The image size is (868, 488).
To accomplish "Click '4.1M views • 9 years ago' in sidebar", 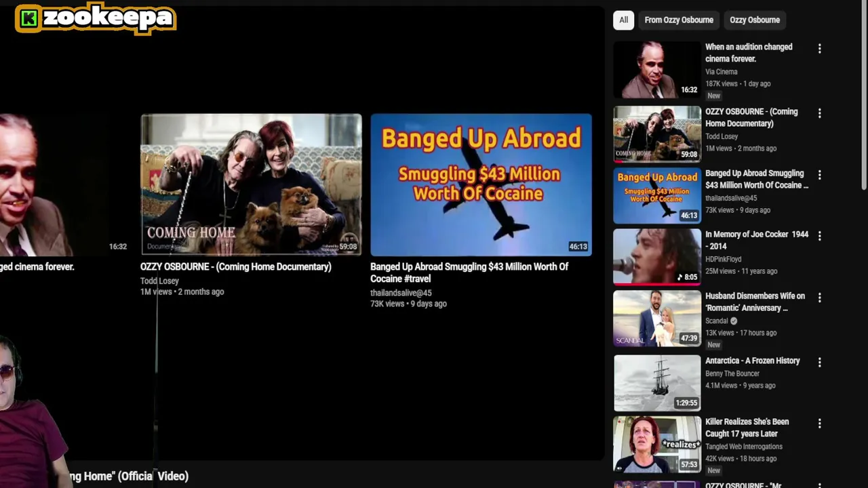I will click(x=741, y=386).
